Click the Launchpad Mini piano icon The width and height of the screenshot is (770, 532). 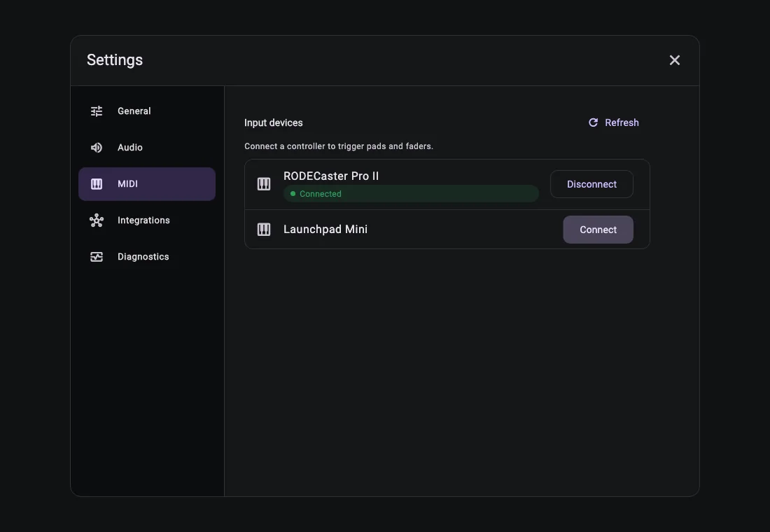[264, 230]
